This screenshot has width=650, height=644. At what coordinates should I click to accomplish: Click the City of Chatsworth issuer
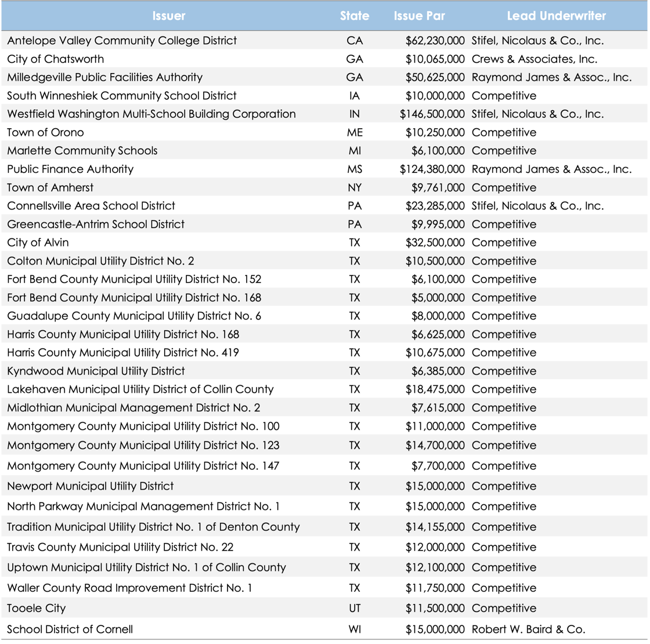[56, 59]
